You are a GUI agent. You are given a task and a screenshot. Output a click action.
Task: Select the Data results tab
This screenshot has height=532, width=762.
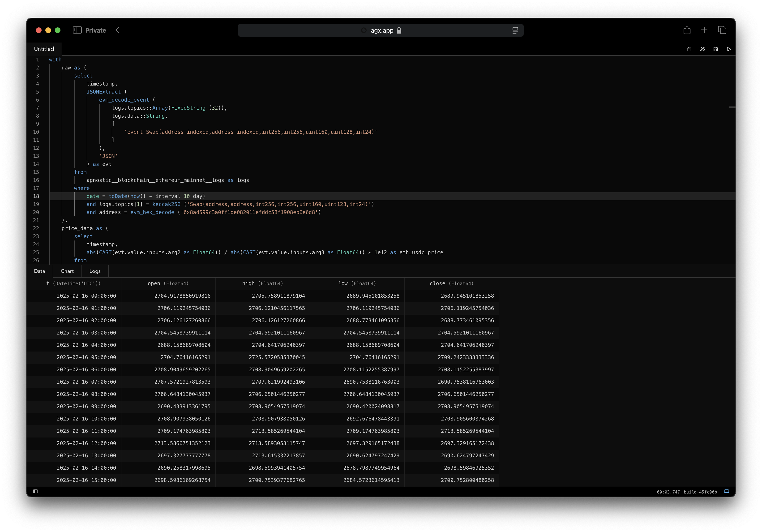click(x=39, y=271)
